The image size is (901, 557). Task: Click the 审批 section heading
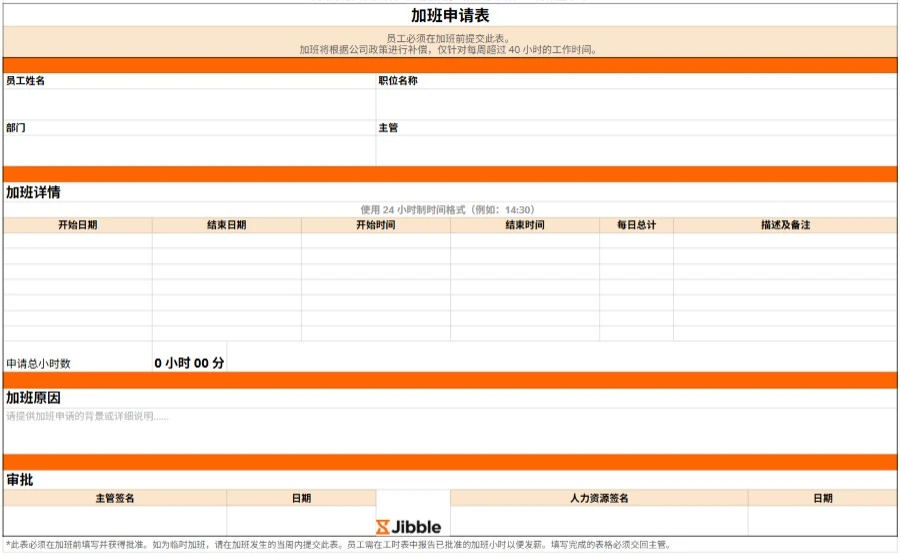click(x=20, y=479)
